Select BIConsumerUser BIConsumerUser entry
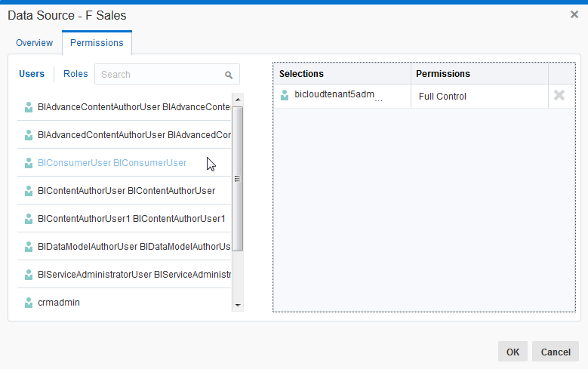Viewport: 588px width, 369px height. pos(124,163)
